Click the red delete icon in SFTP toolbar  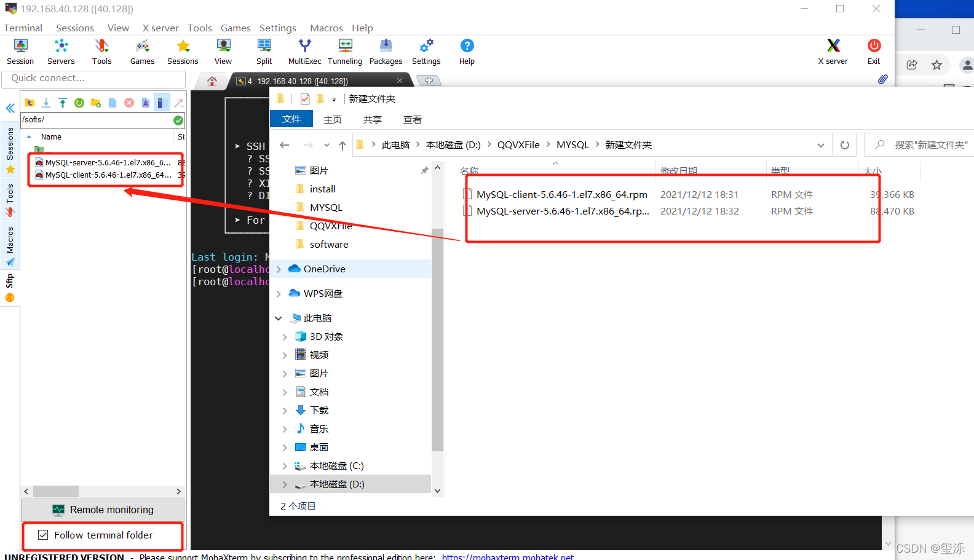pyautogui.click(x=129, y=103)
